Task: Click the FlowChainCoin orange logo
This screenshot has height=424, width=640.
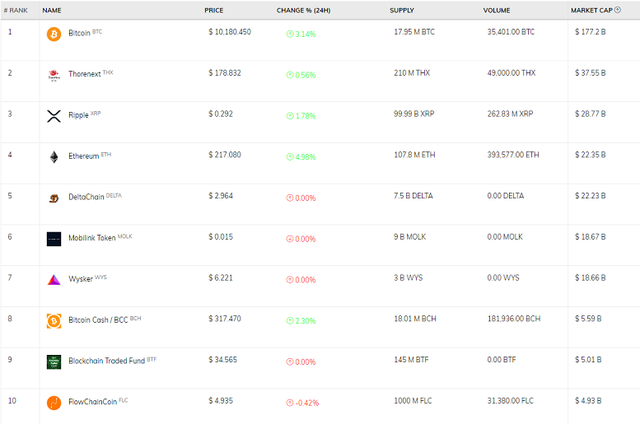Action: click(x=54, y=403)
